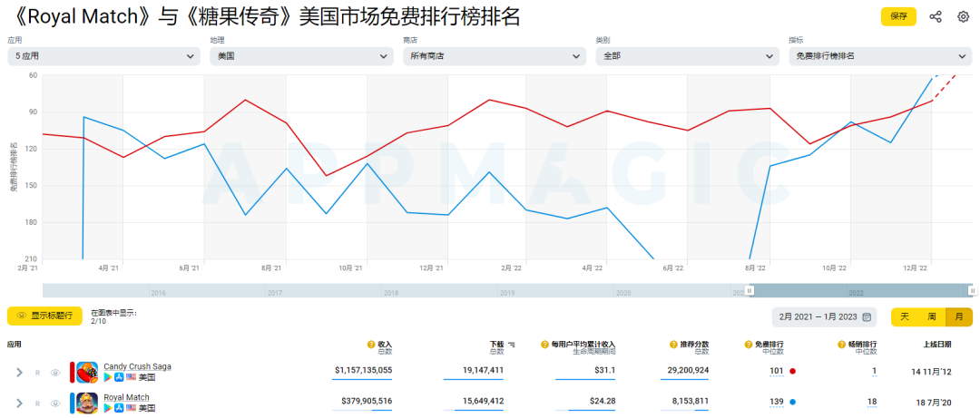Viewport: 980px width, 418px height.
Task: Click help icon next to 畅销排行 column
Action: tap(842, 345)
